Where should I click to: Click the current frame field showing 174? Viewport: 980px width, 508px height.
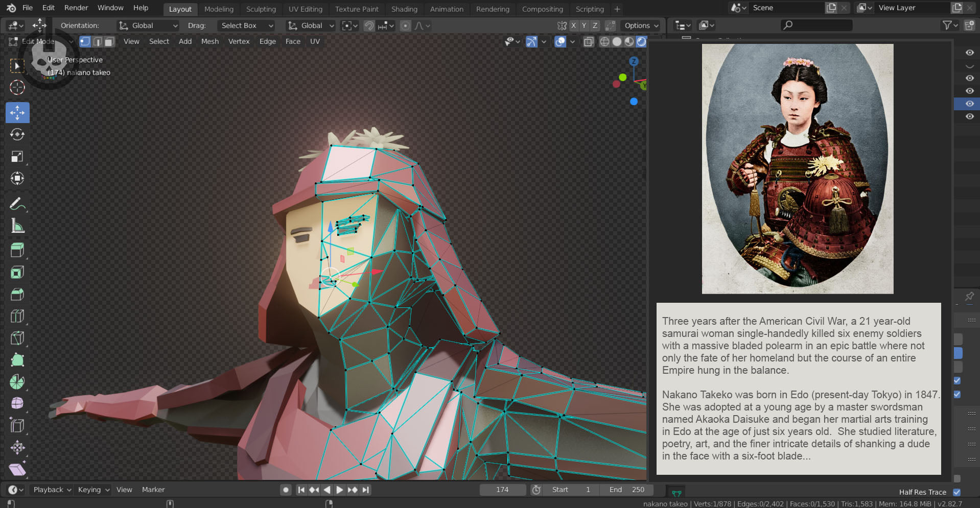coord(502,490)
